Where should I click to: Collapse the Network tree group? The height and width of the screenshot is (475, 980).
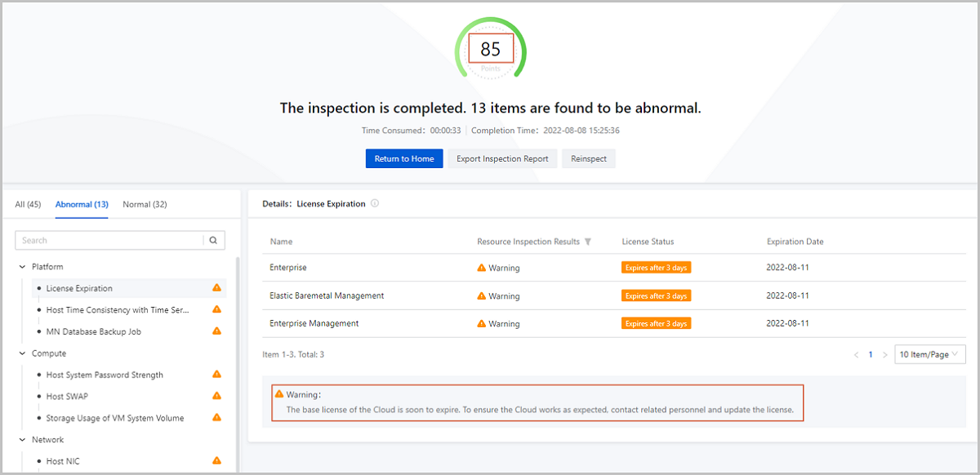21,440
